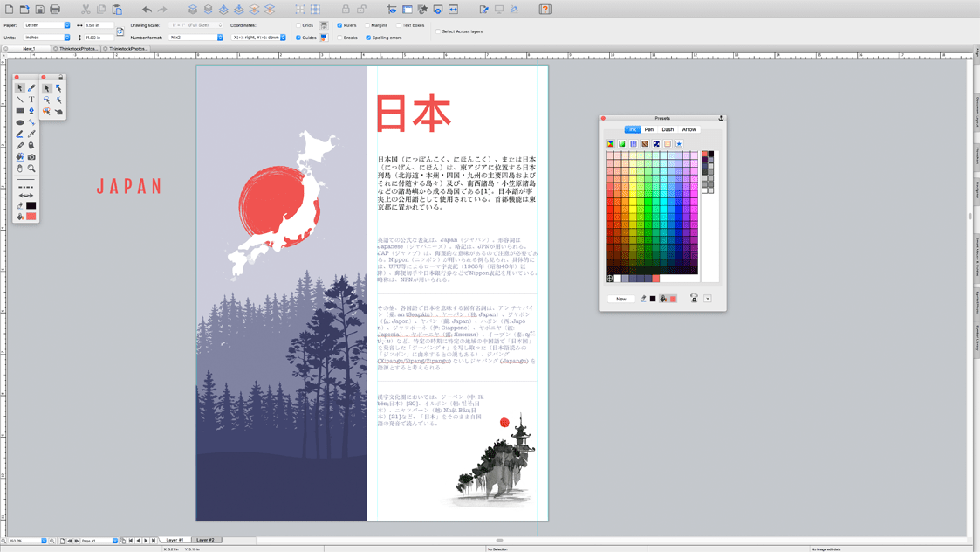Viewport: 980px width, 552px height.
Task: Click the unlock padlock icon in the toolbar
Action: (x=362, y=10)
